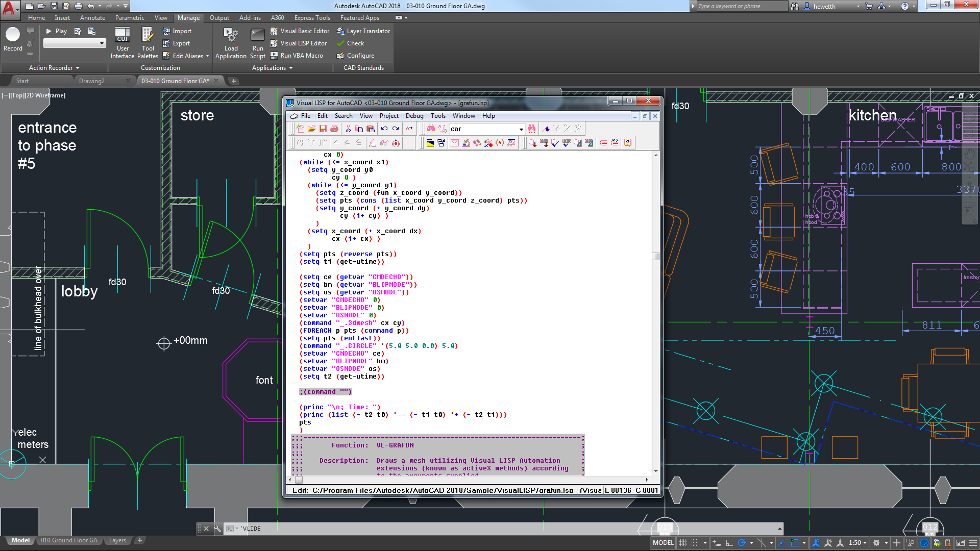This screenshot has width=980, height=551.
Task: Expand the Customization panel group
Action: (160, 67)
